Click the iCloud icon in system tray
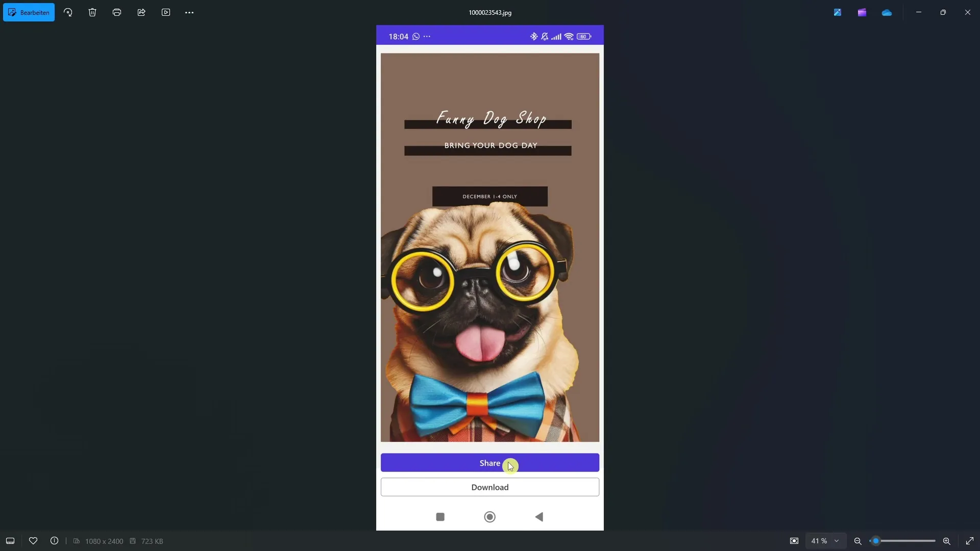Image resolution: width=980 pixels, height=551 pixels. pos(887,12)
